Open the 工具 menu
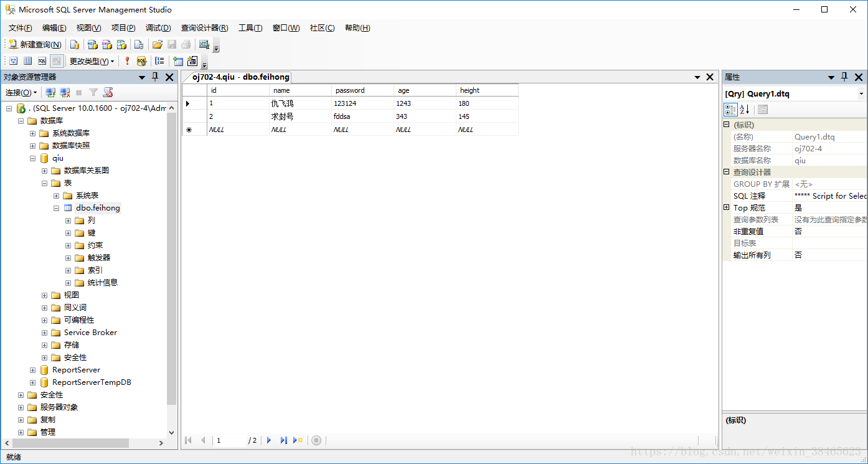This screenshot has height=464, width=868. pyautogui.click(x=250, y=28)
